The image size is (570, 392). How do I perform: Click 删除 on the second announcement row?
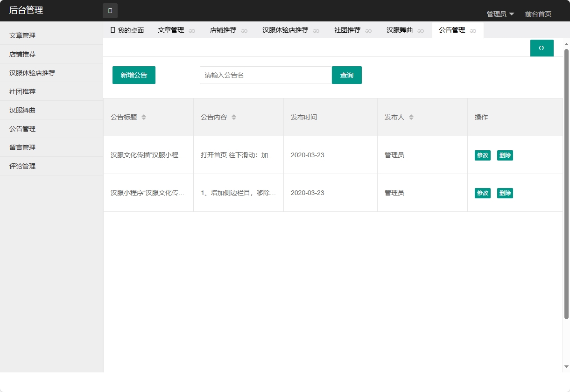pos(505,193)
